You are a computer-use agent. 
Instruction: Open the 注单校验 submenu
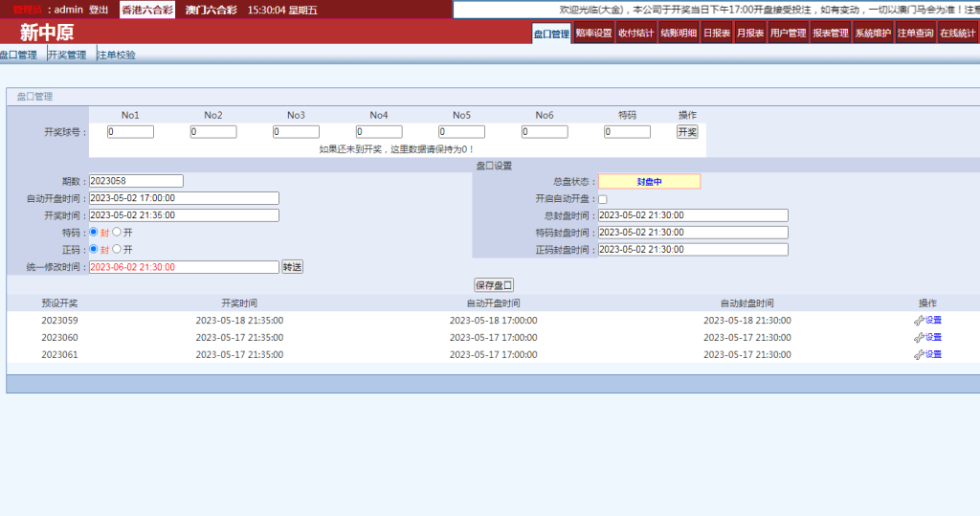[x=117, y=56]
